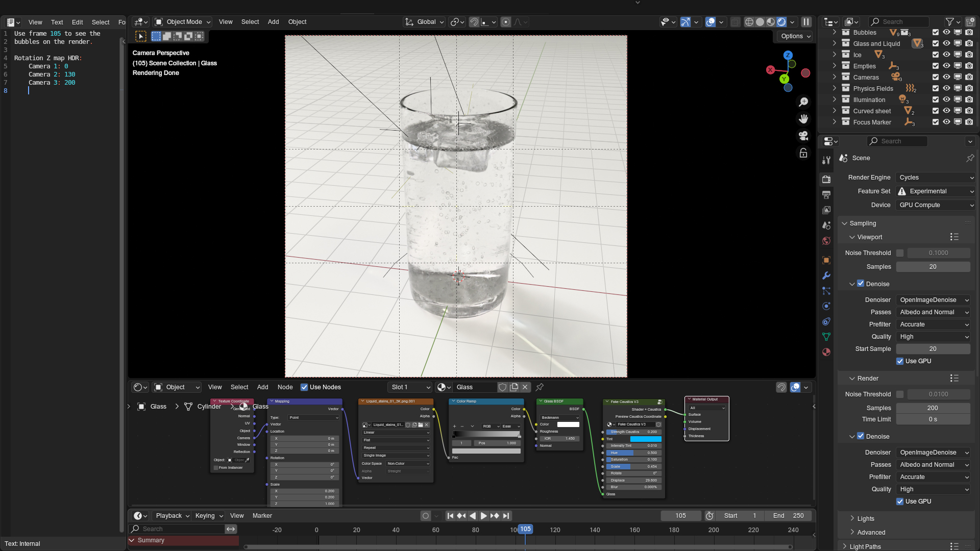
Task: Switch to wireframe viewport shading
Action: tap(749, 22)
